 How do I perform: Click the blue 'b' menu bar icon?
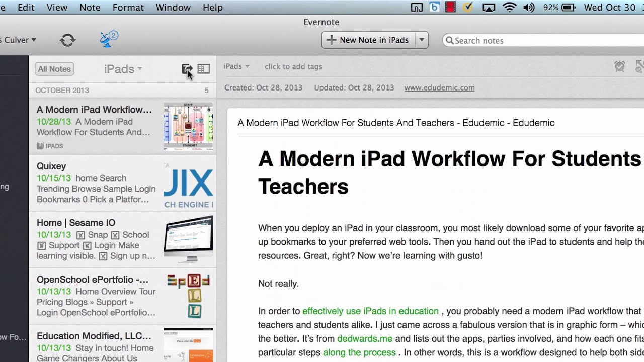click(434, 8)
